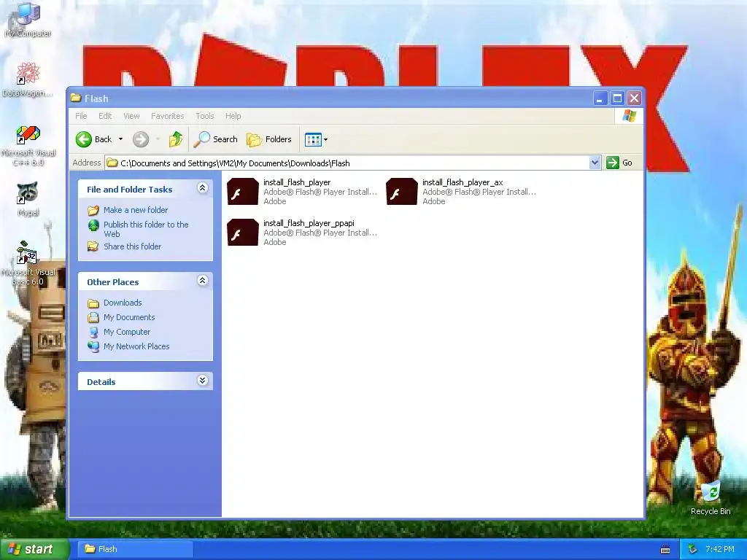The height and width of the screenshot is (560, 747).
Task: Click the install_flash_player_ax file name
Action: click(x=462, y=182)
